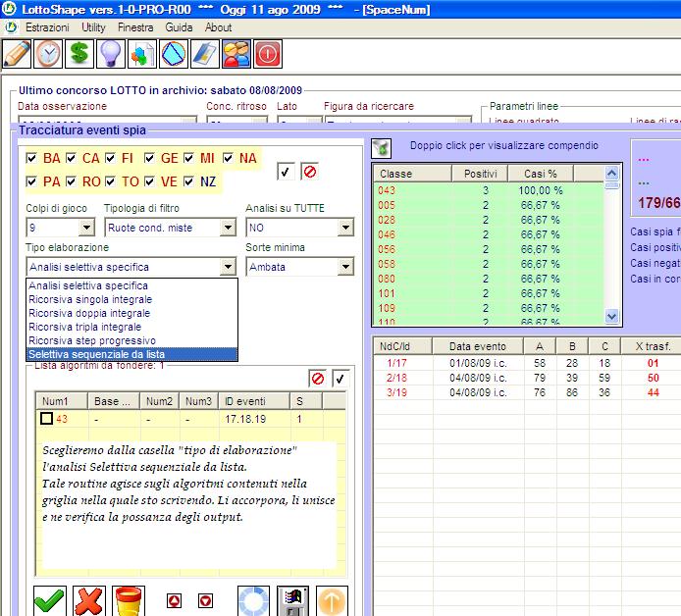Screen dimensions: 681x616
Task: Open the Estrazioni menu
Action: pyautogui.click(x=47, y=27)
